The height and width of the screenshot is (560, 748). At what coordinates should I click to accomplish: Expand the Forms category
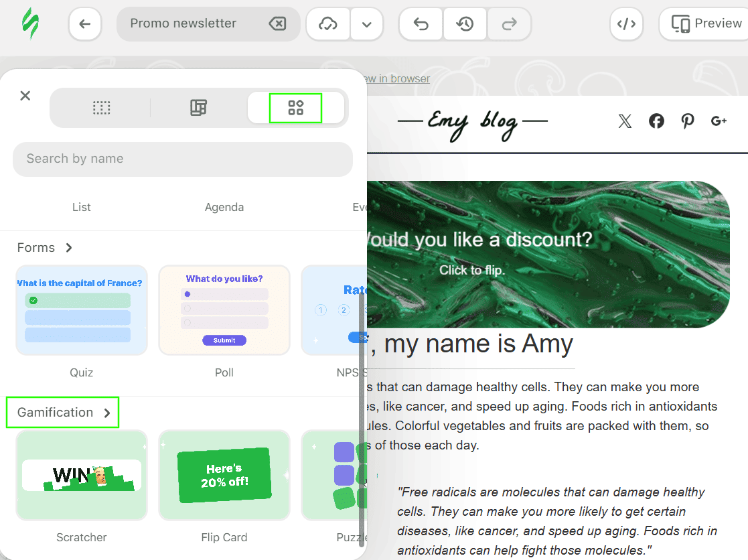tap(44, 248)
